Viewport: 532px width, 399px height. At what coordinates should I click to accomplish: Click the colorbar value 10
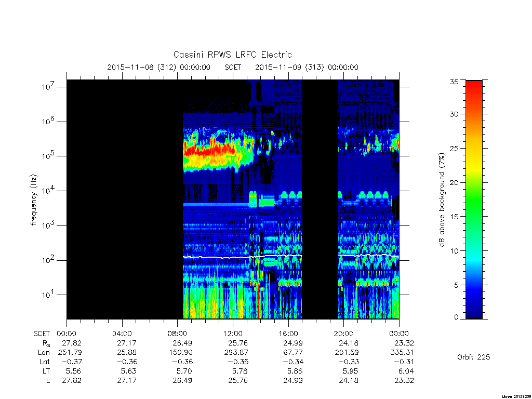coord(454,251)
